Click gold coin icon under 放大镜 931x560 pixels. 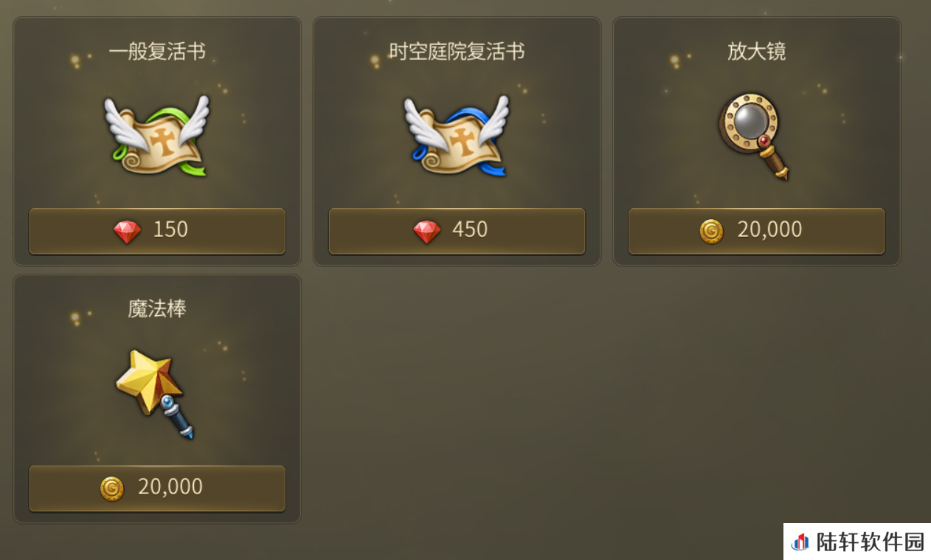coord(711,232)
